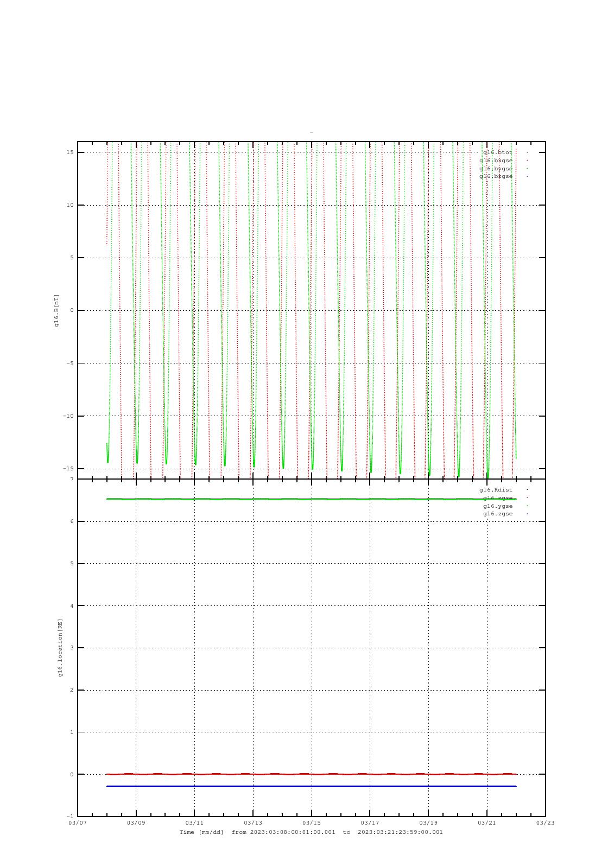Screen dimensions: 614x868
Task: Click the g16.bygse legend entry
Action: [x=496, y=169]
